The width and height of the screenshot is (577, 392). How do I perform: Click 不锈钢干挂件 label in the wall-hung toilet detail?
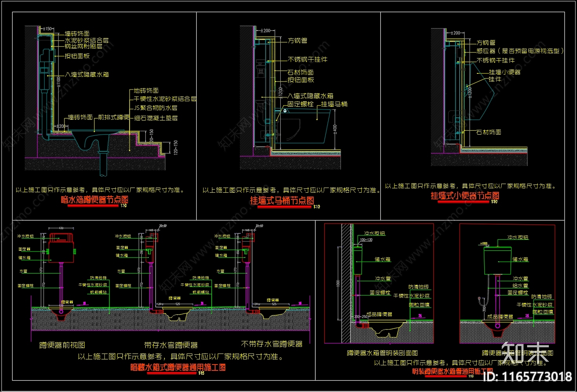coord(307,60)
